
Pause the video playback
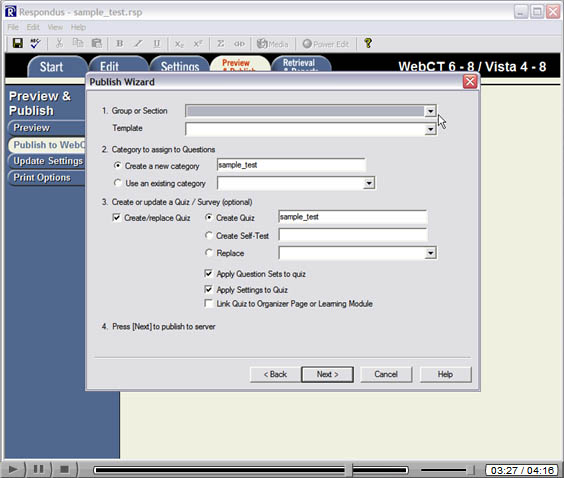click(38, 469)
